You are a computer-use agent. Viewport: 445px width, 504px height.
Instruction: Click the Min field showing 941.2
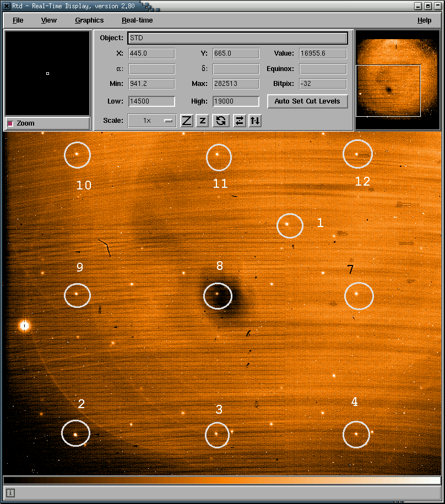151,84
